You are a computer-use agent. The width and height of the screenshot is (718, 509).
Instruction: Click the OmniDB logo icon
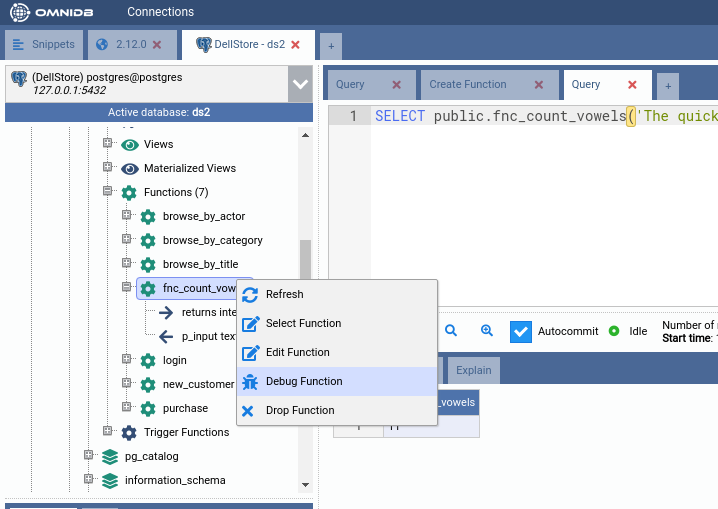[20, 13]
